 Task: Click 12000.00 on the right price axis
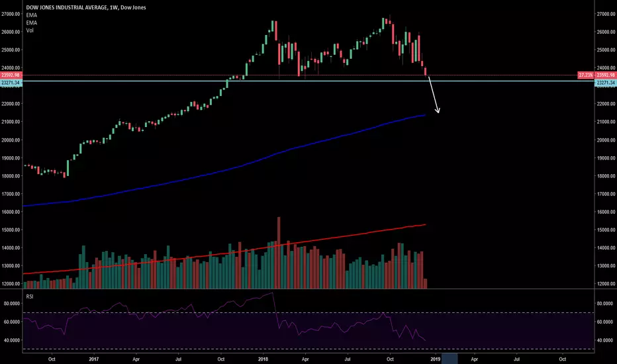pyautogui.click(x=606, y=284)
